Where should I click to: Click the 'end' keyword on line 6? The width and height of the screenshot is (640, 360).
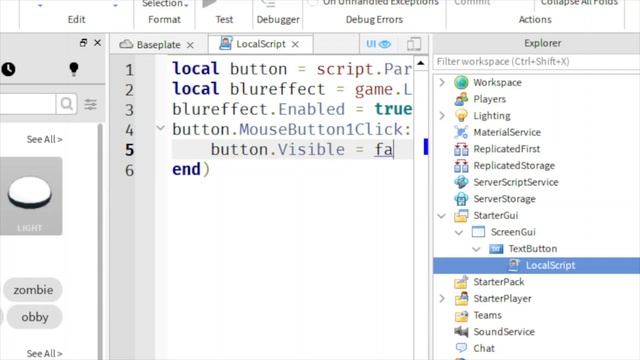click(186, 169)
